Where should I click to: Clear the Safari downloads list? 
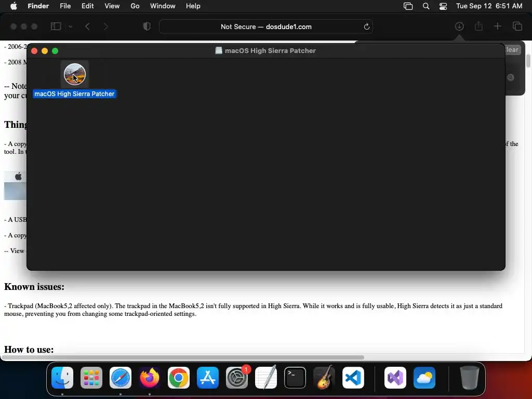[x=512, y=50]
